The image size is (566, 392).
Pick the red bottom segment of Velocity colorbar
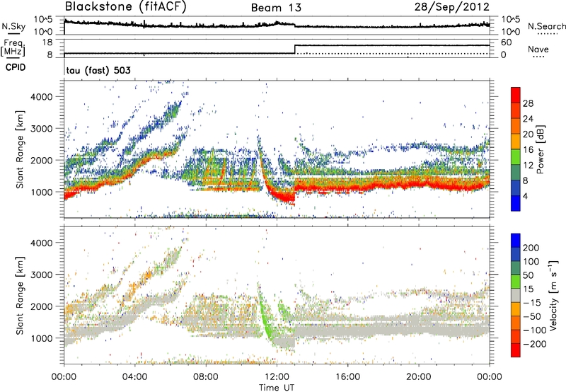click(516, 350)
